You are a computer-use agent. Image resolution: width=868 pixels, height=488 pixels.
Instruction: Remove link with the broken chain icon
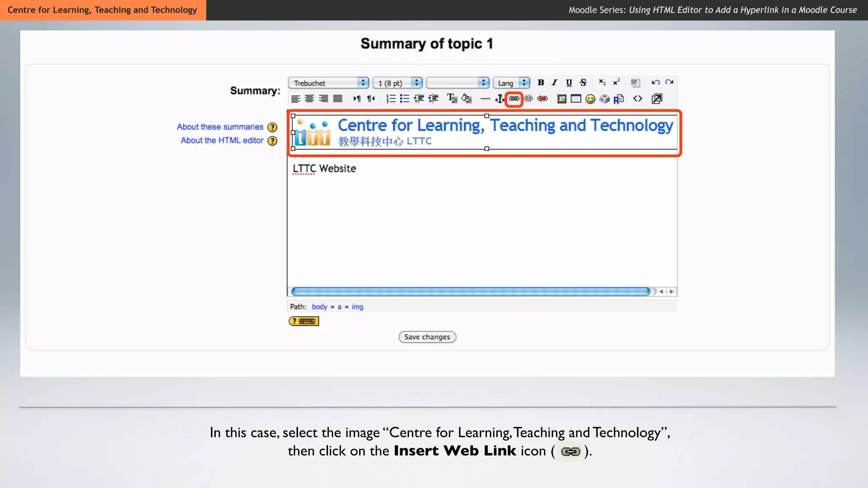529,99
